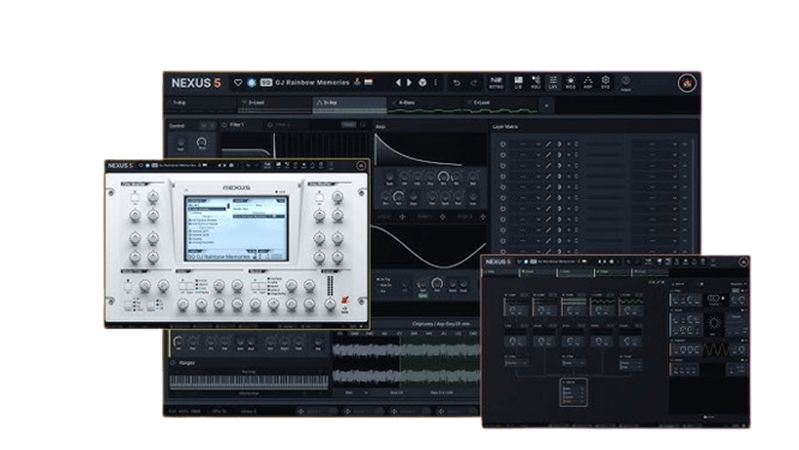The width and height of the screenshot is (799, 450).
Task: Open the LAY layer view
Action: (x=553, y=83)
